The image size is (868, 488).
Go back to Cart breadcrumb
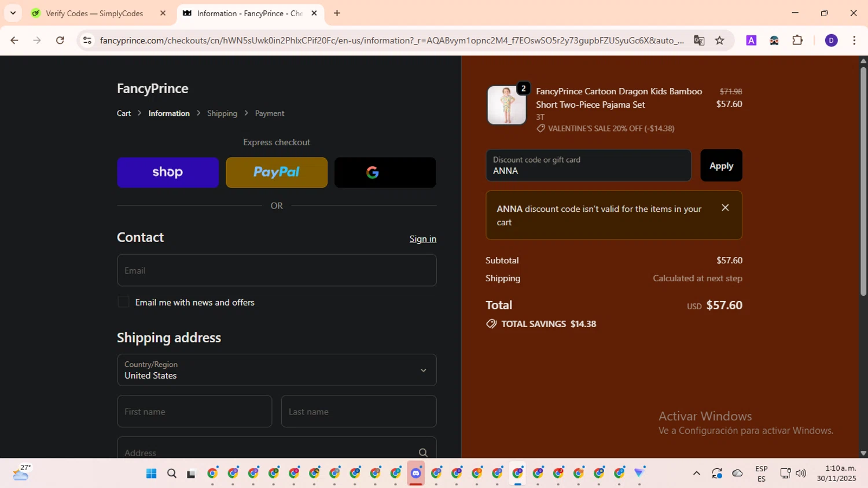point(124,113)
